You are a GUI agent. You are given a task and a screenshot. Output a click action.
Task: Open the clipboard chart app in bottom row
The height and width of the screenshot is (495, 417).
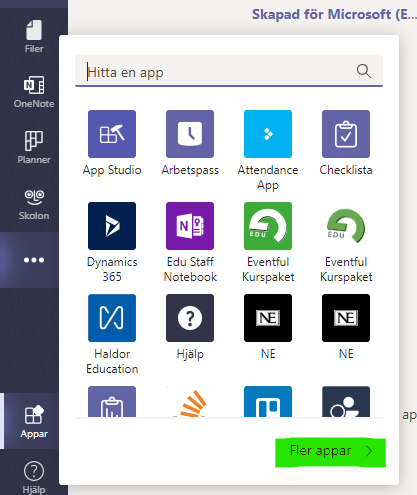112,401
